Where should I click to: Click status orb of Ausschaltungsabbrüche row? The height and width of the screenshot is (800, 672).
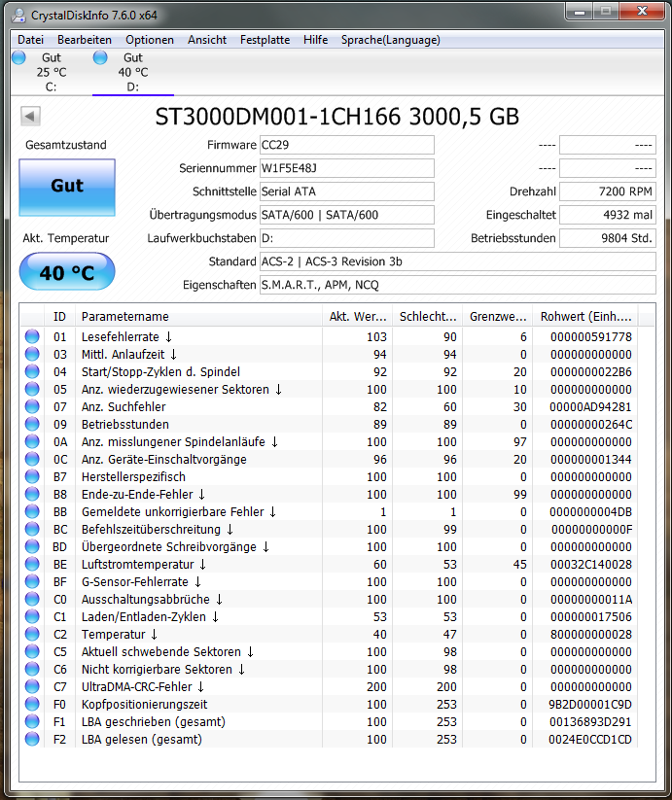[x=32, y=599]
